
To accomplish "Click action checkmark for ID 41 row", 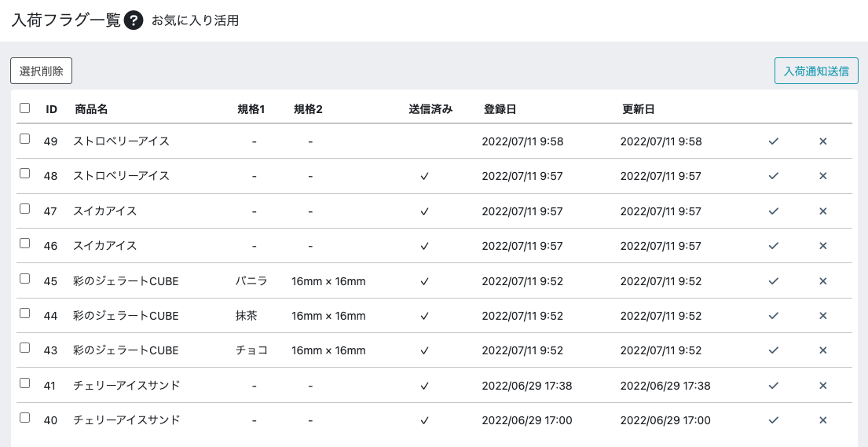I will click(x=773, y=385).
